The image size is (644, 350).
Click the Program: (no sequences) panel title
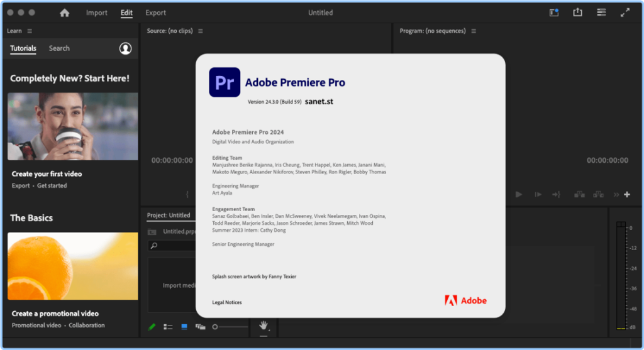click(x=433, y=31)
